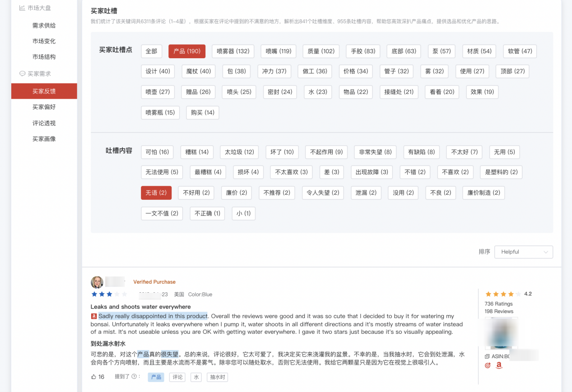
Task: Open the Amazon icon below the ASIN
Action: point(498,365)
